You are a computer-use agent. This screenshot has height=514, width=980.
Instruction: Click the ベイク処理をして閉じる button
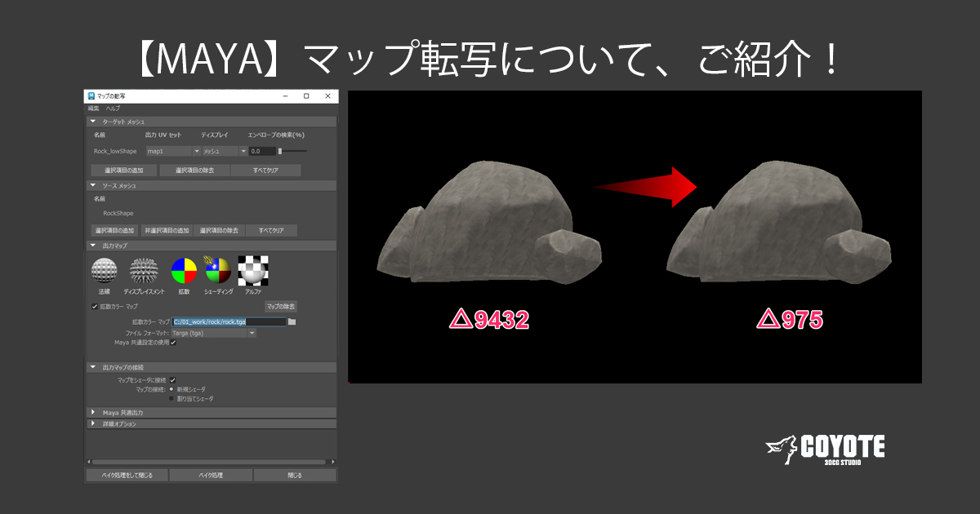(x=127, y=475)
